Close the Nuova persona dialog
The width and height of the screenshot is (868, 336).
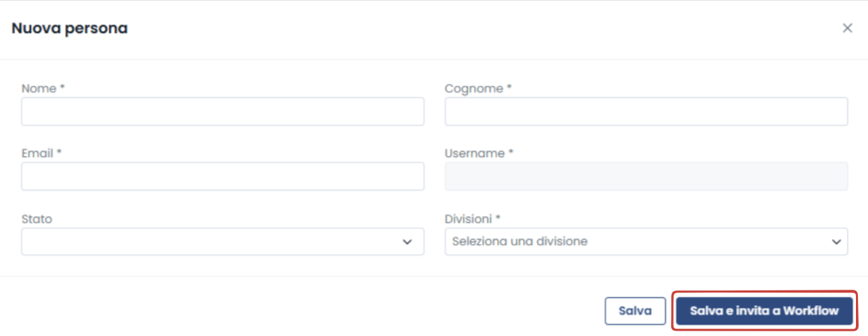[x=847, y=28]
